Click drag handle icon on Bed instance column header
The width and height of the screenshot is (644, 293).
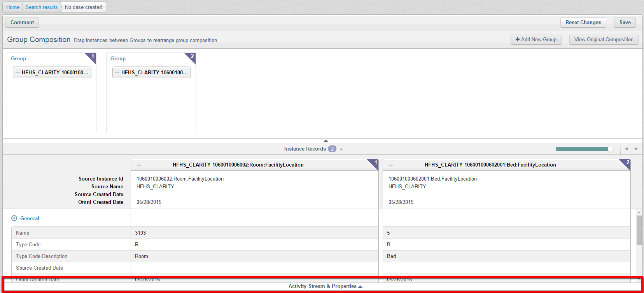tap(391, 165)
